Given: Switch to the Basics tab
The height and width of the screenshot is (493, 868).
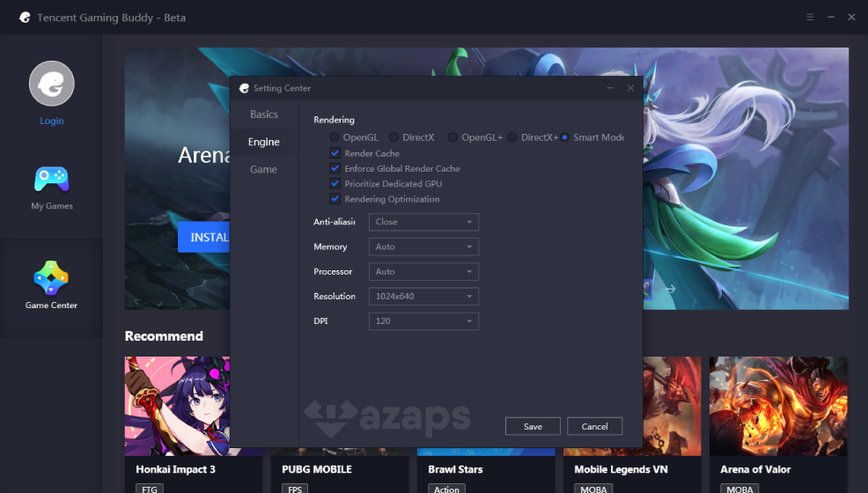Looking at the screenshot, I should coord(264,114).
